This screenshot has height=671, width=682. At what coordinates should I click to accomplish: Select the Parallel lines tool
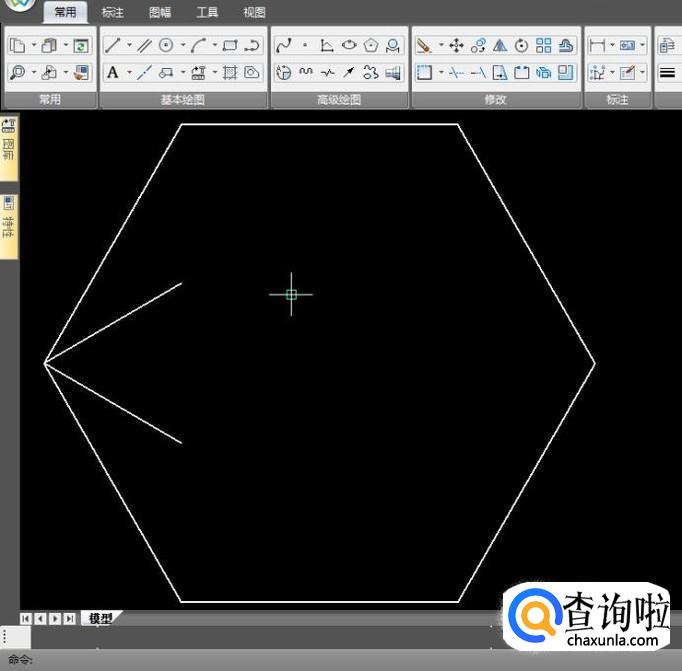click(144, 45)
